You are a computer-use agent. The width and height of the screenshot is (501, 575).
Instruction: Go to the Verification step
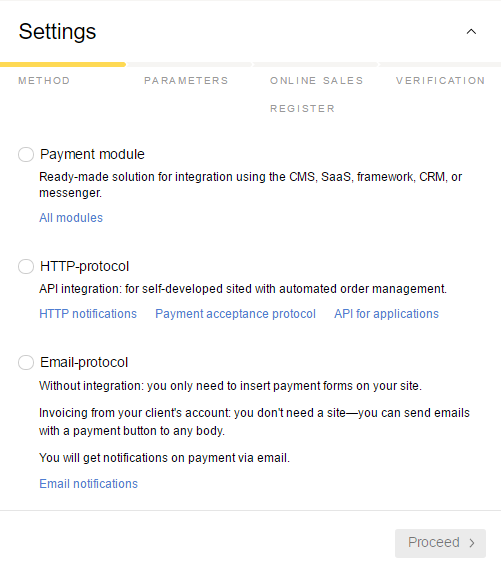440,81
